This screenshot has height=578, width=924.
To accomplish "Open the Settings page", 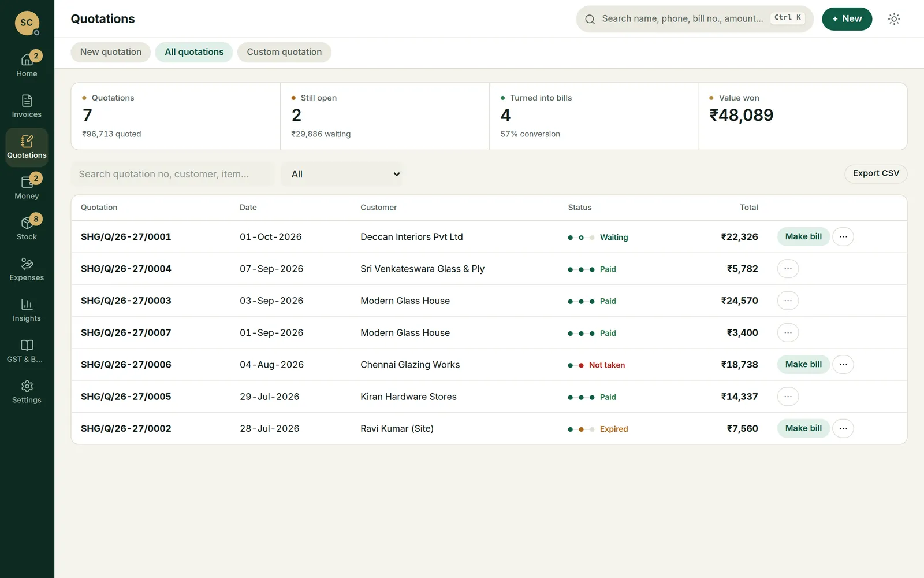I will point(27,392).
